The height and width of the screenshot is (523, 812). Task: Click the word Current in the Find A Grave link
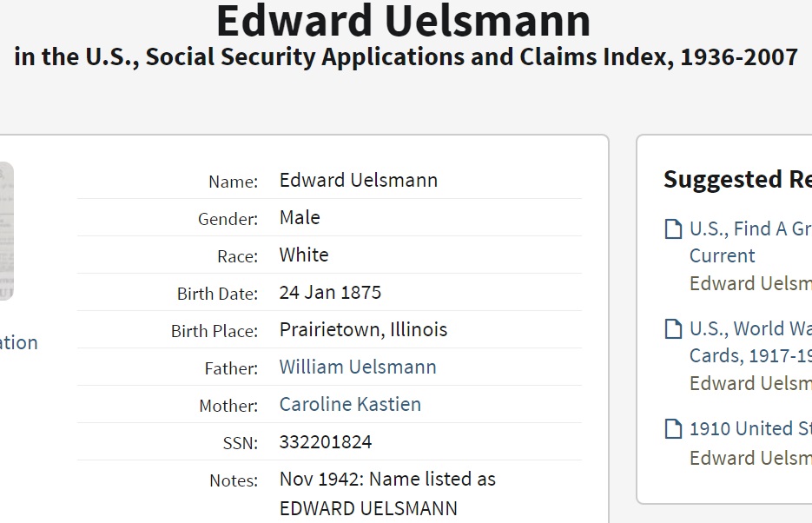[x=723, y=255]
